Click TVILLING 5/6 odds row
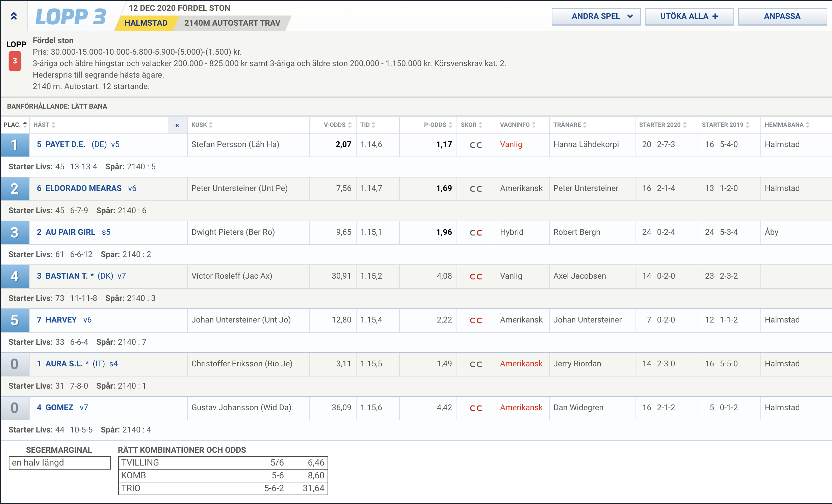 click(223, 463)
